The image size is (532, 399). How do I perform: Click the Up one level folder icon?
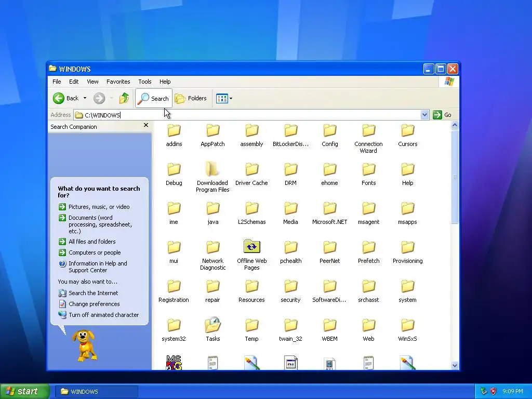click(124, 98)
